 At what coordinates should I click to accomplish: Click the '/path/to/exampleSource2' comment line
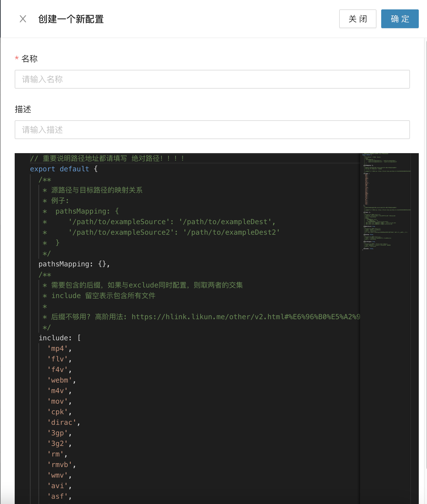tap(161, 232)
